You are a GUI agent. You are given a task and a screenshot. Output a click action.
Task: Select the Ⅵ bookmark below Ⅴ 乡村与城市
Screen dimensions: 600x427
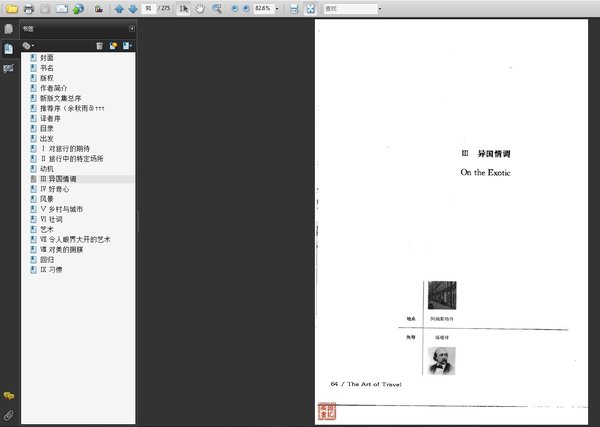coord(51,219)
